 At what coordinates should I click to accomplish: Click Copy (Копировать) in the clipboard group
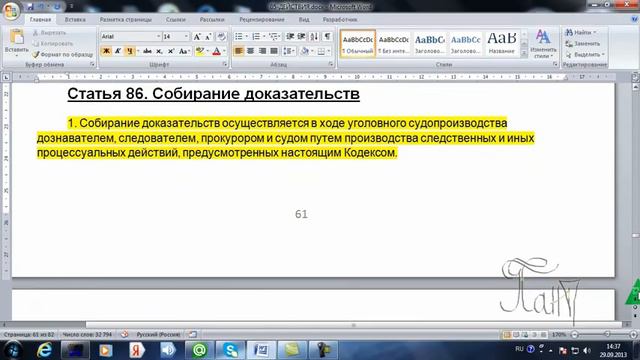[x=53, y=43]
